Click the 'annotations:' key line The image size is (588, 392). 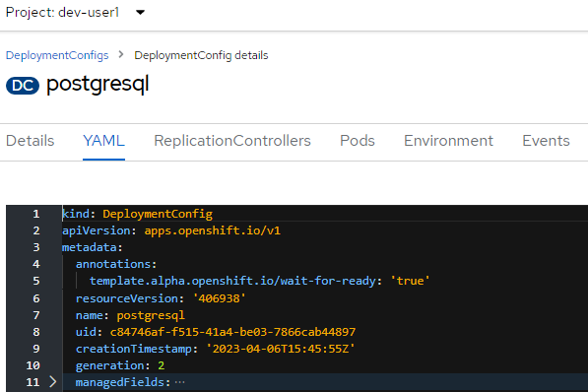116,264
